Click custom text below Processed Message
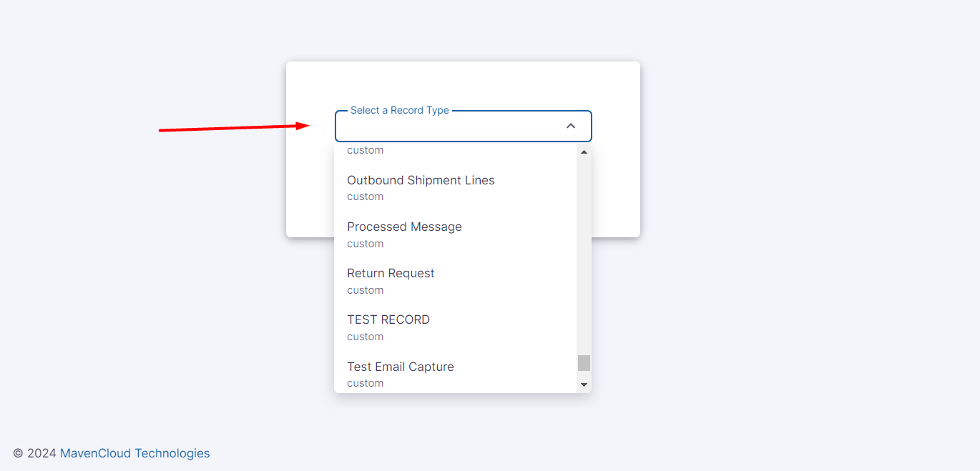This screenshot has width=980, height=471. click(365, 244)
